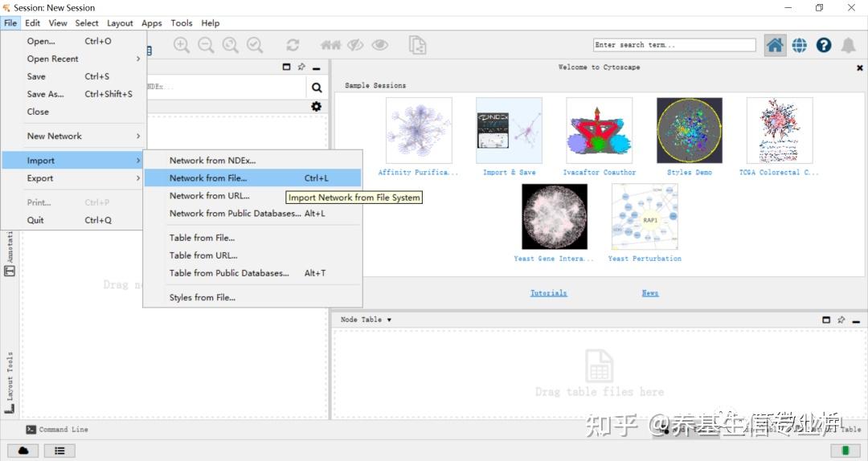Open the Styles Demo sample session thumbnail

click(x=690, y=131)
